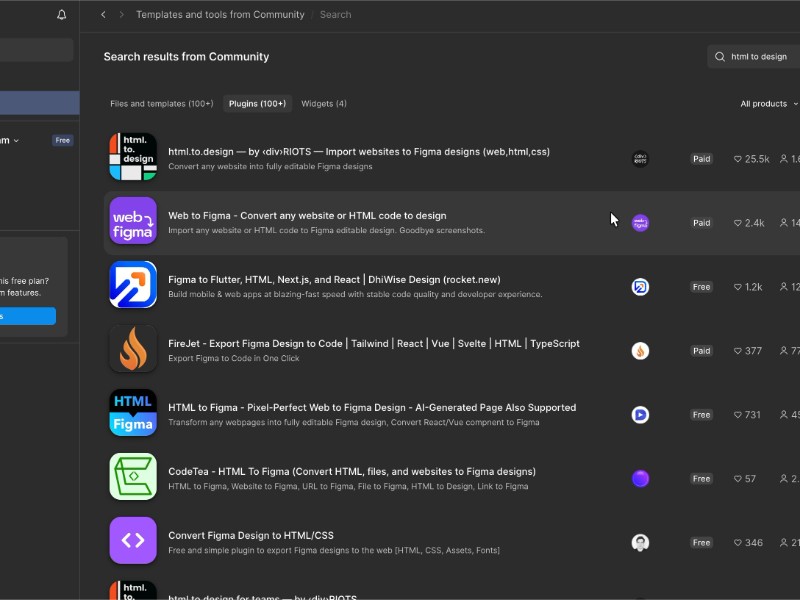The height and width of the screenshot is (600, 800).
Task: View the CodeTea publisher avatar
Action: [x=640, y=479]
